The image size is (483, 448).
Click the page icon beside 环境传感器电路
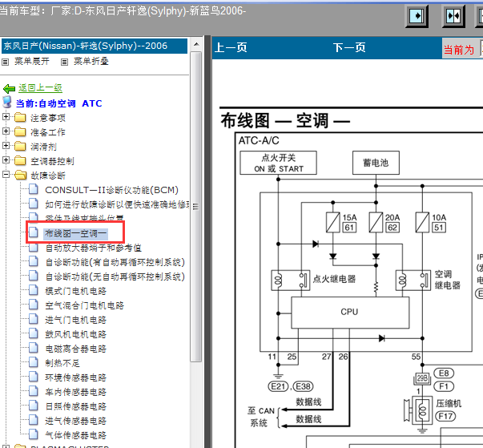pos(34,377)
